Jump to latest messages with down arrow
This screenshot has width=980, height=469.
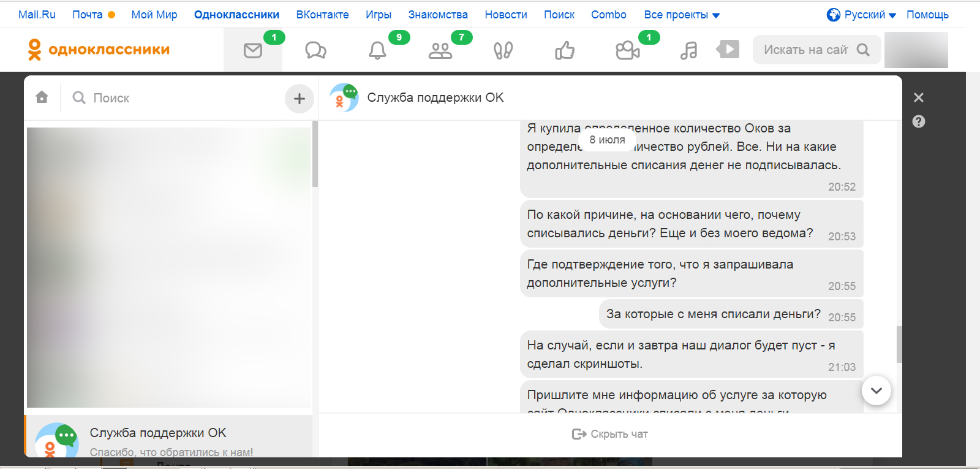[x=876, y=391]
